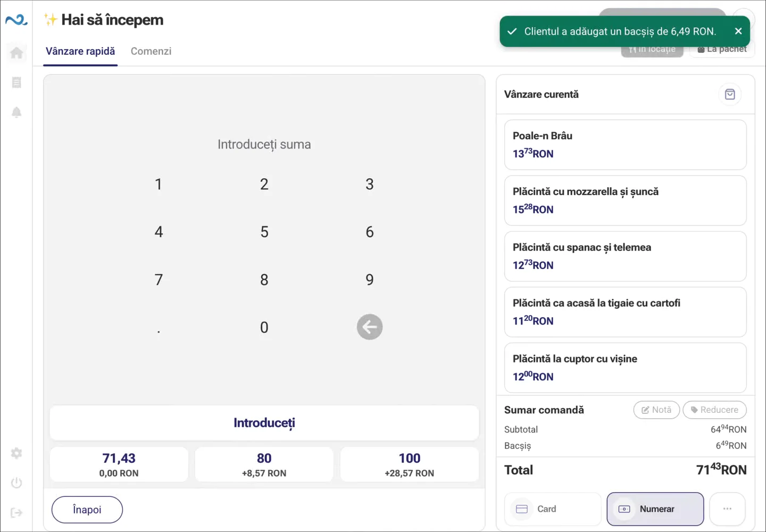
Task: Add a note with Notă button
Action: (656, 410)
